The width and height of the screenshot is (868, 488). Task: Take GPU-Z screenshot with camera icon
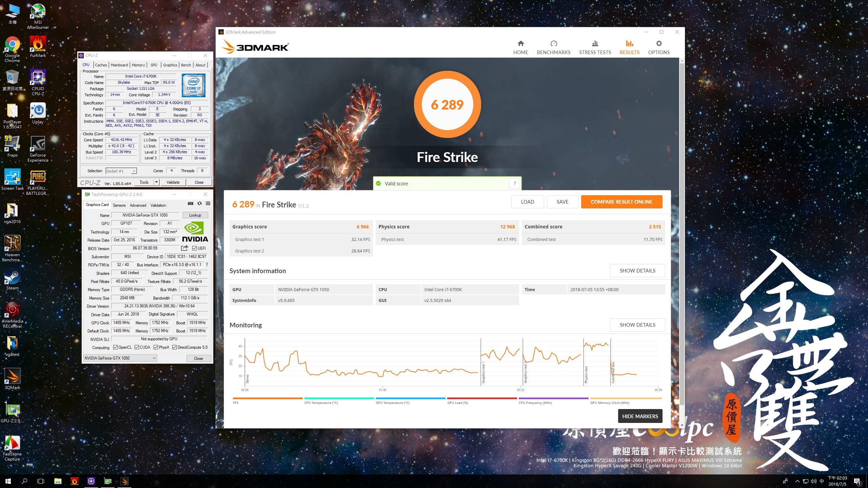coord(191,203)
